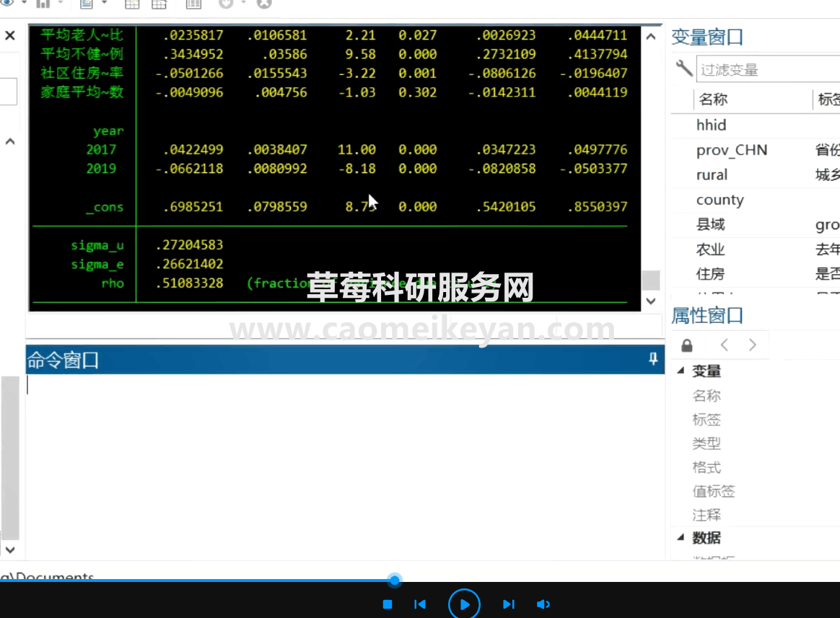Open the Variables Manager icon
The height and width of the screenshot is (618, 840).
pos(193,4)
